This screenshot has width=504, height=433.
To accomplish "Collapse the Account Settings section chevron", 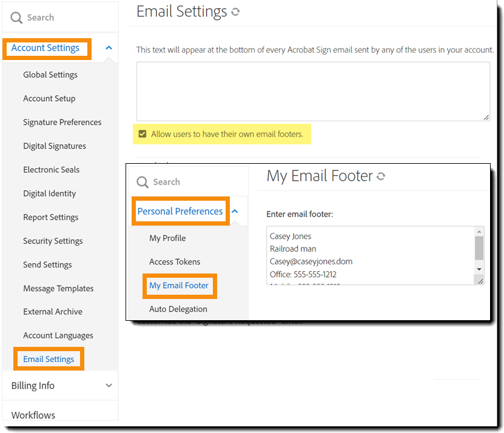I will pyautogui.click(x=109, y=48).
